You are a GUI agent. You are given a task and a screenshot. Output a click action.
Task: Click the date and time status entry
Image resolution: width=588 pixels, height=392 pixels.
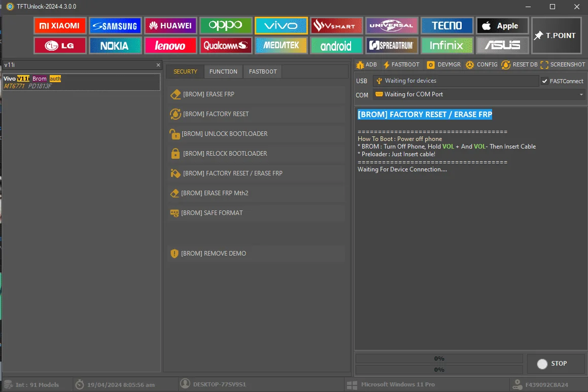coord(115,384)
